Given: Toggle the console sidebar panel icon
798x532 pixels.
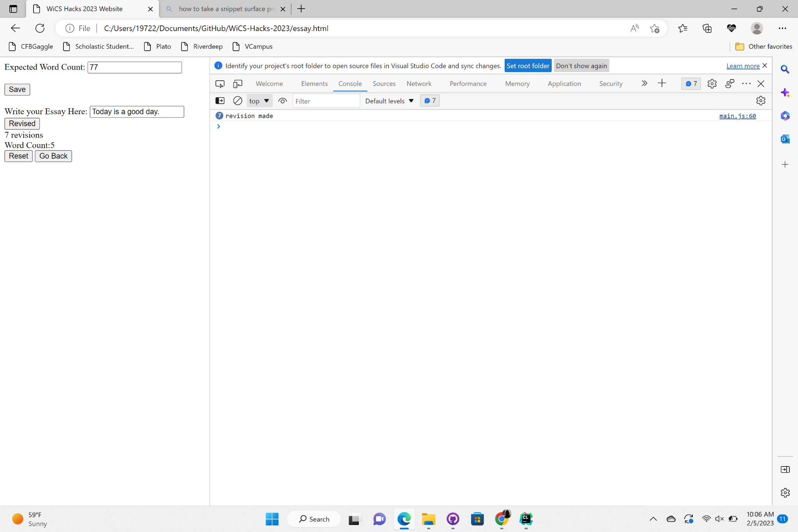Looking at the screenshot, I should point(220,101).
